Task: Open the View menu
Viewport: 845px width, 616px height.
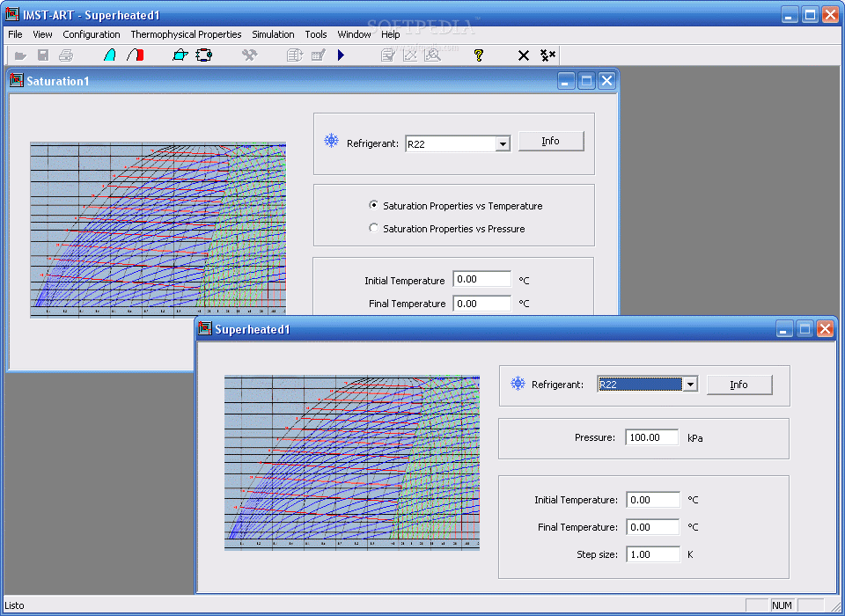Action: coord(42,34)
